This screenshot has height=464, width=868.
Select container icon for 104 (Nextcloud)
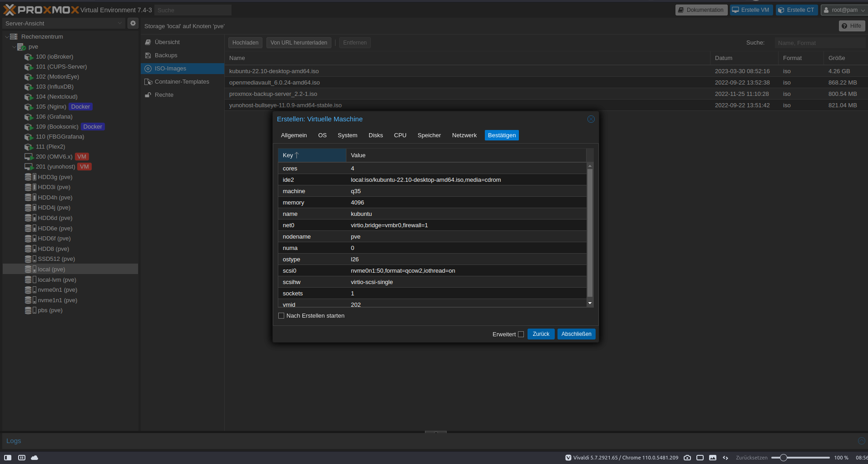(x=29, y=97)
